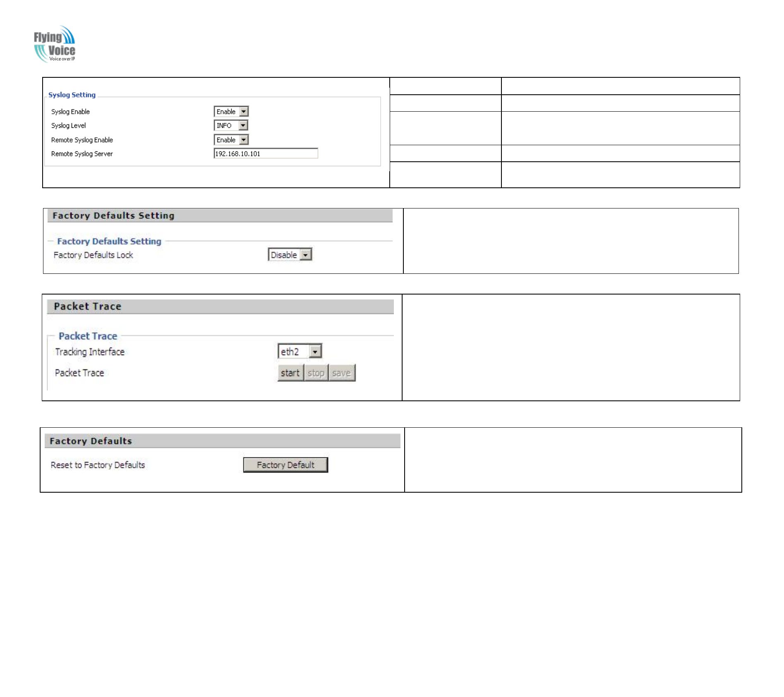Image resolution: width=784 pixels, height=697 pixels.
Task: Click the 'Packet Trace' label beside start button
Action: [79, 373]
